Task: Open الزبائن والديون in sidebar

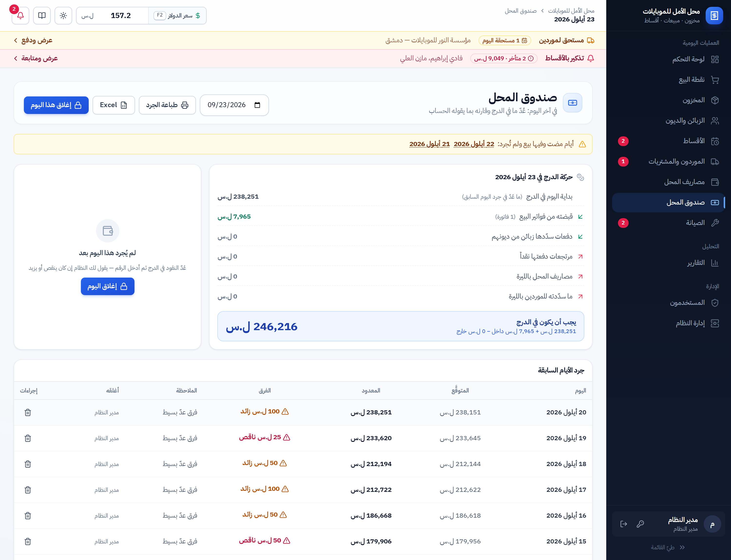Action: (x=669, y=121)
